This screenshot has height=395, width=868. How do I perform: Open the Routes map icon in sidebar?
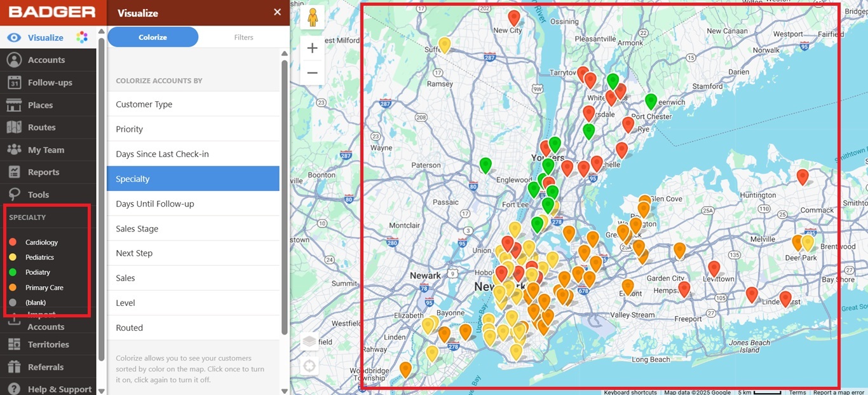pos(14,127)
